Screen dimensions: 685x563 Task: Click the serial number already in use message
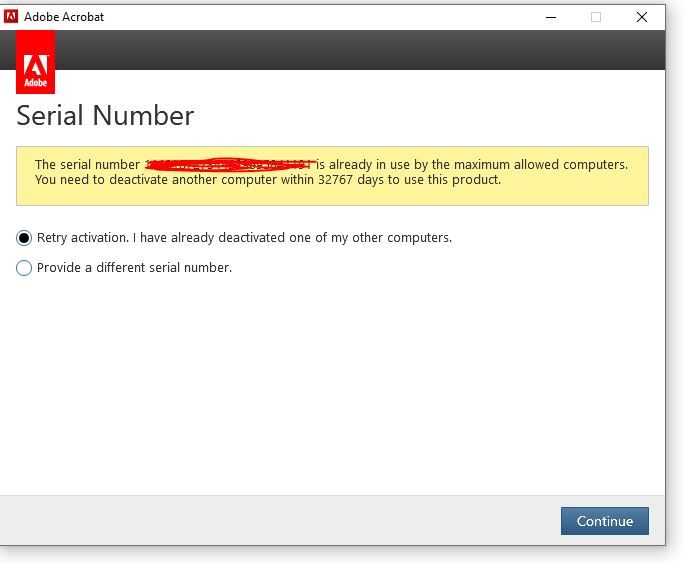pos(331,165)
